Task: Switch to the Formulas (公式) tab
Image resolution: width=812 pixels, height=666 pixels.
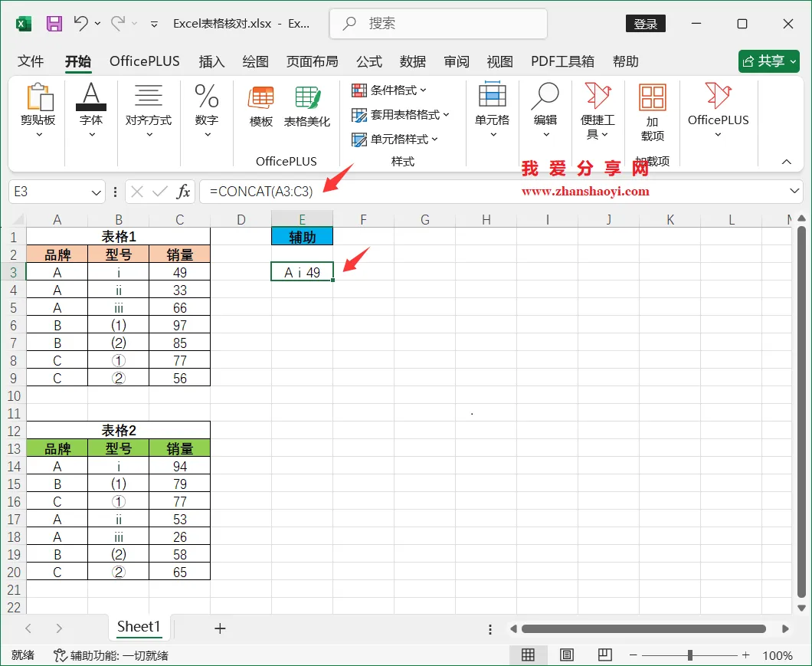Action: pos(369,61)
